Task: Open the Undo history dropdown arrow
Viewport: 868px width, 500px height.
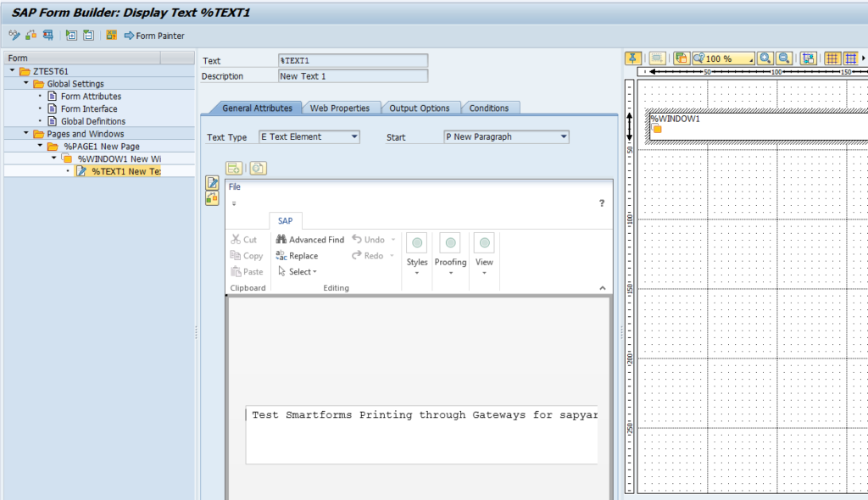Action: click(393, 240)
